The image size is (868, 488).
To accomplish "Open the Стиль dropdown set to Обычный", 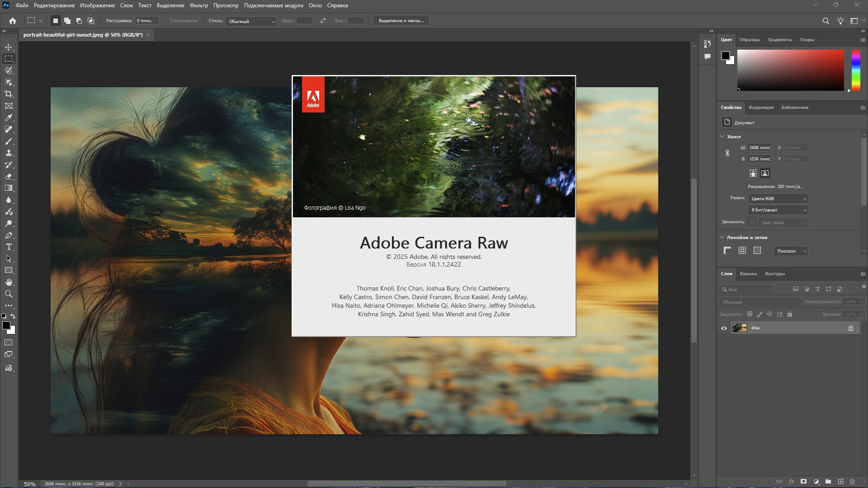I will (x=251, y=21).
